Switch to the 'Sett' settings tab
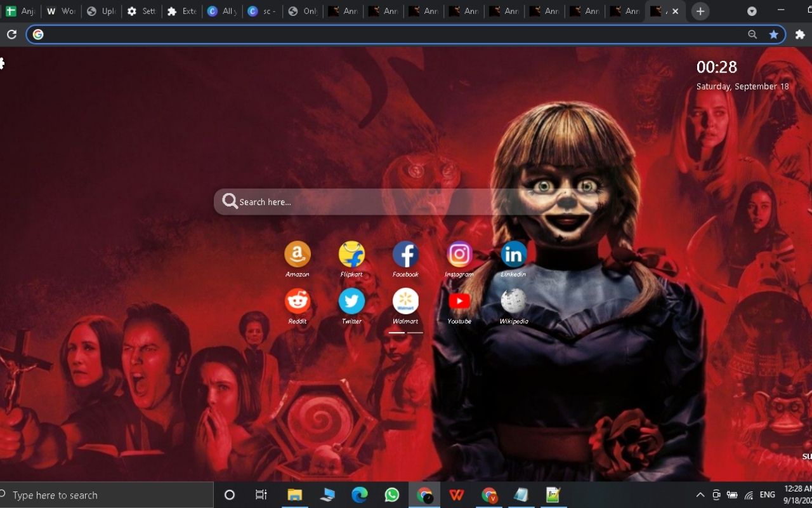 [x=141, y=11]
